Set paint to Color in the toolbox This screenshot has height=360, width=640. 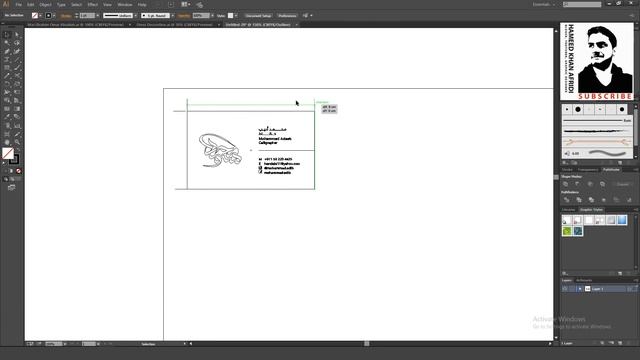point(6,171)
